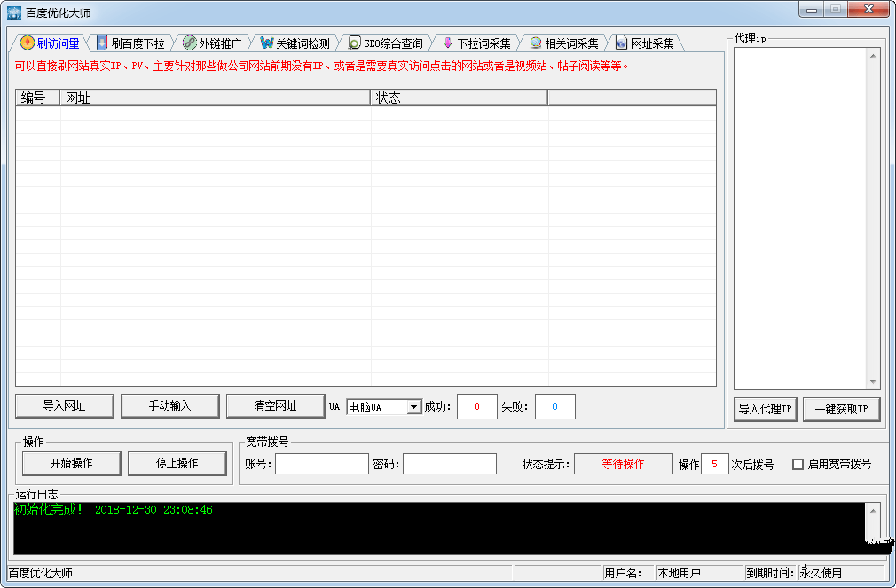Stop with the 停止操作 button

point(177,464)
